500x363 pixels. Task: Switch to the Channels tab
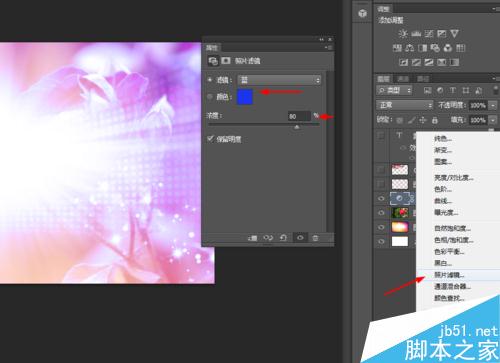pyautogui.click(x=403, y=79)
